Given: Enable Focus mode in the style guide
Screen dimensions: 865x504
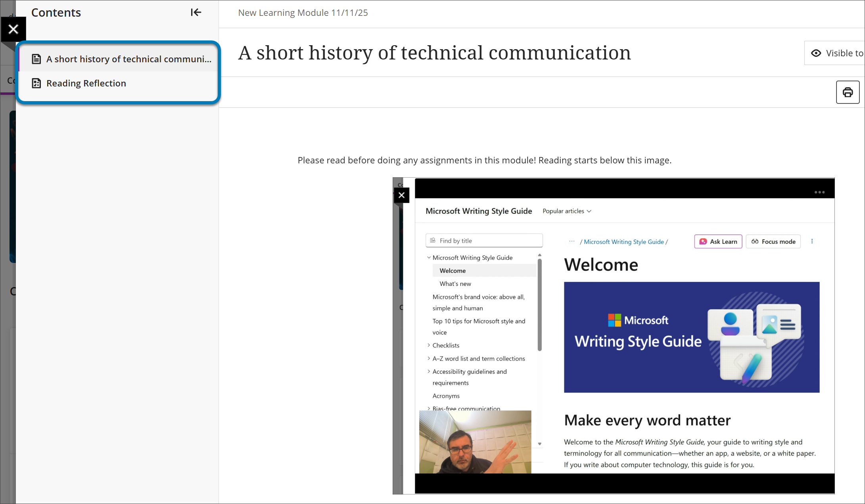Looking at the screenshot, I should pos(773,241).
